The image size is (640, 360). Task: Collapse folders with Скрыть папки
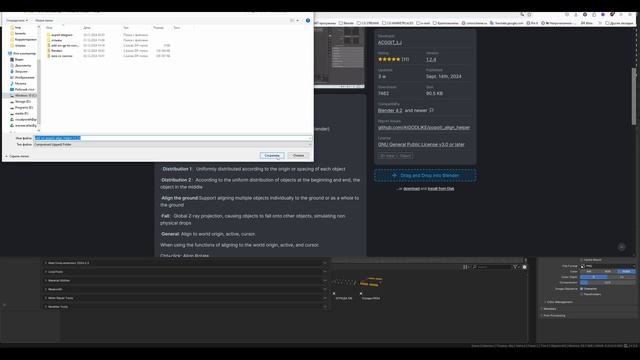[17, 156]
